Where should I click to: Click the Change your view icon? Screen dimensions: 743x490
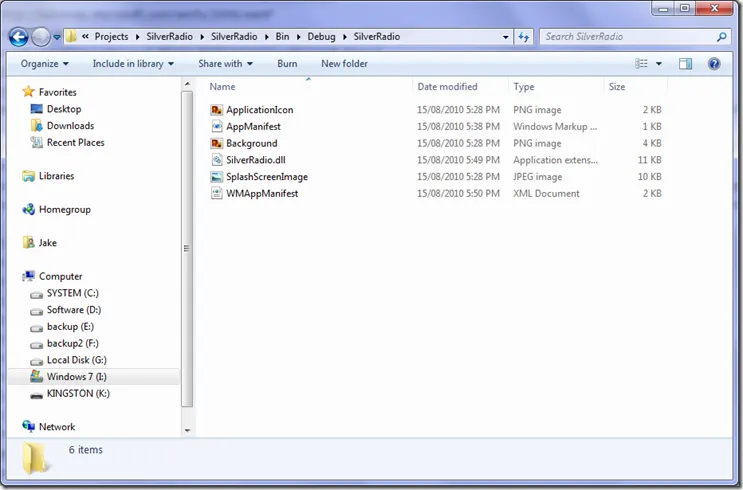641,64
